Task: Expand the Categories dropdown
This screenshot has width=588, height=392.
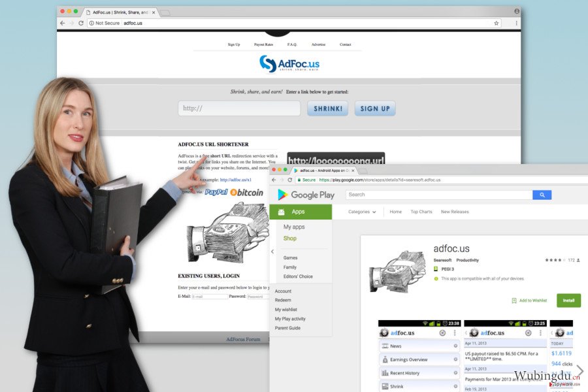Action: (362, 212)
